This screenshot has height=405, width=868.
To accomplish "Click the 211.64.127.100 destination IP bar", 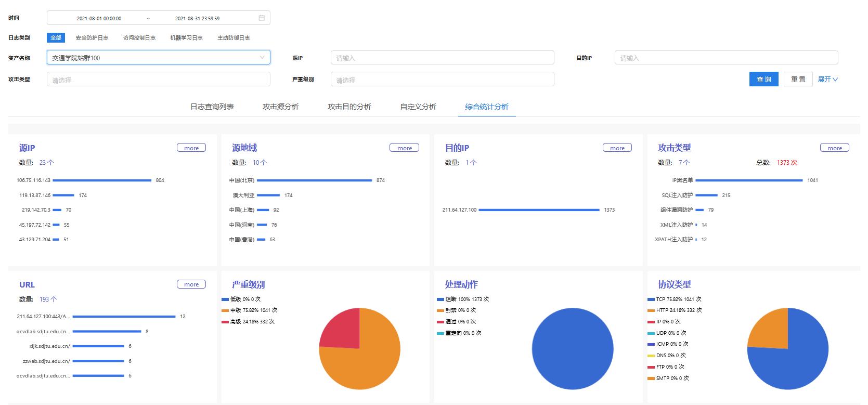I will [539, 210].
